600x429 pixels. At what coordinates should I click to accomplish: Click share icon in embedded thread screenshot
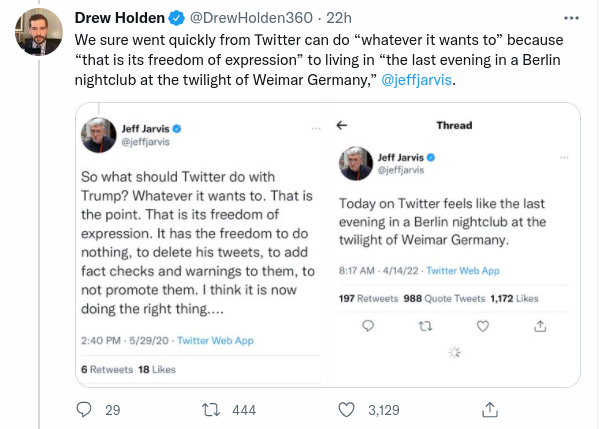point(540,325)
